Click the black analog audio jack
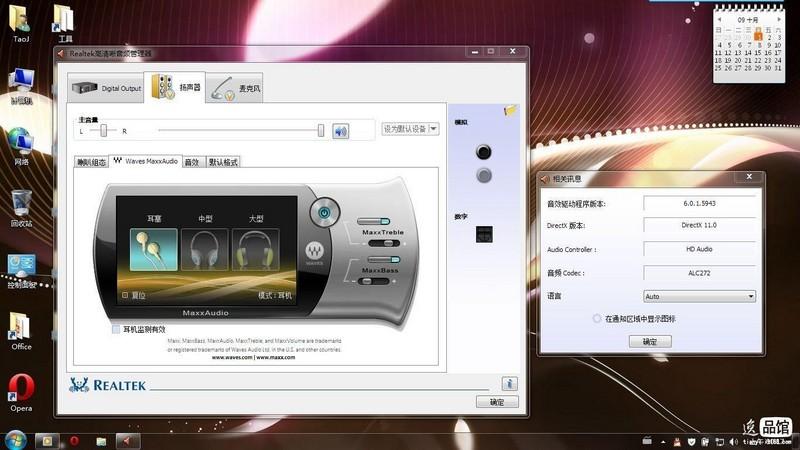 pos(484,153)
